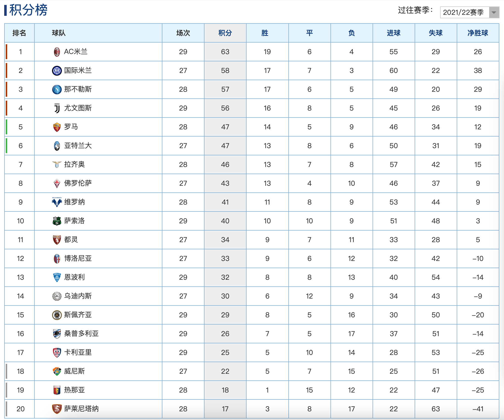Click the Sassuolo club crest

[57, 221]
